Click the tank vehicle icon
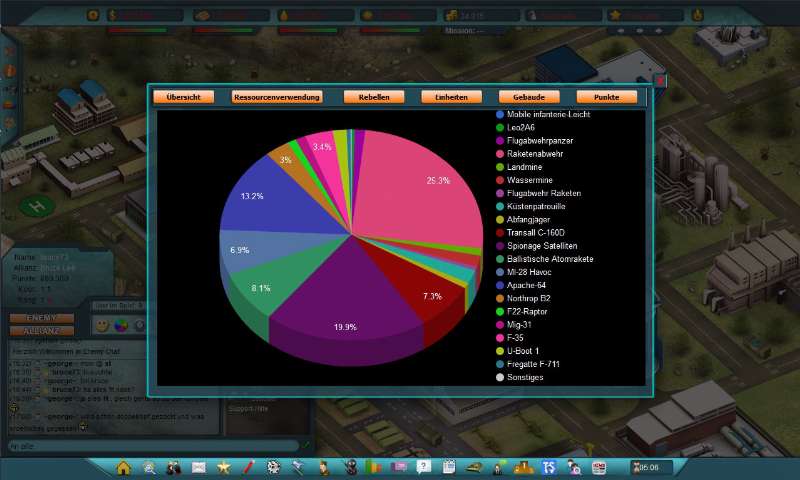800x480 pixels. (x=473, y=467)
